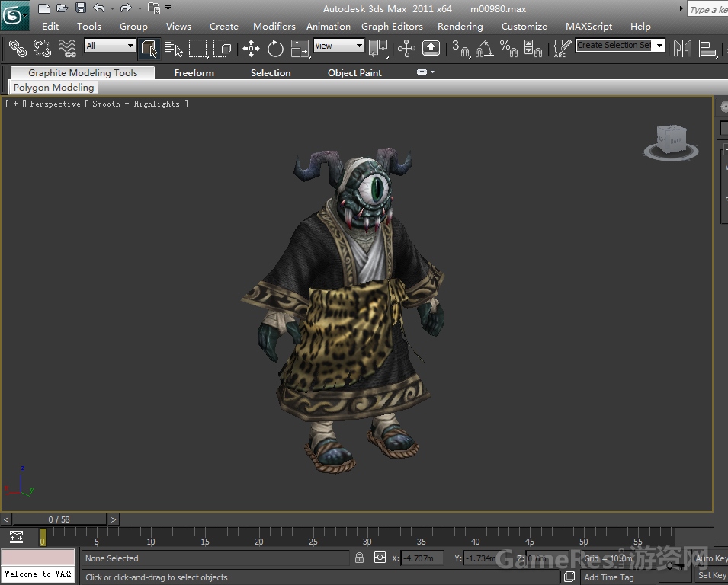This screenshot has width=728, height=585.
Task: Click the Mirror tool icon
Action: pyautogui.click(x=682, y=48)
